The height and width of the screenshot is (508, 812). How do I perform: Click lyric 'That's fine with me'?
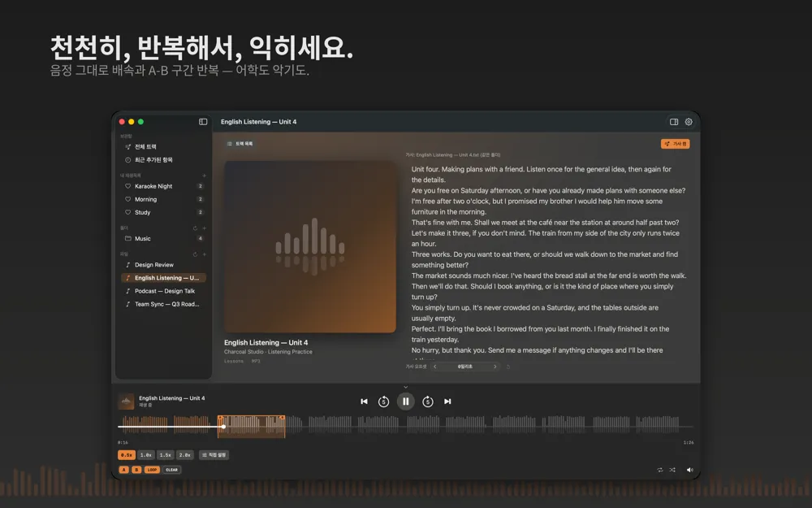click(x=546, y=223)
